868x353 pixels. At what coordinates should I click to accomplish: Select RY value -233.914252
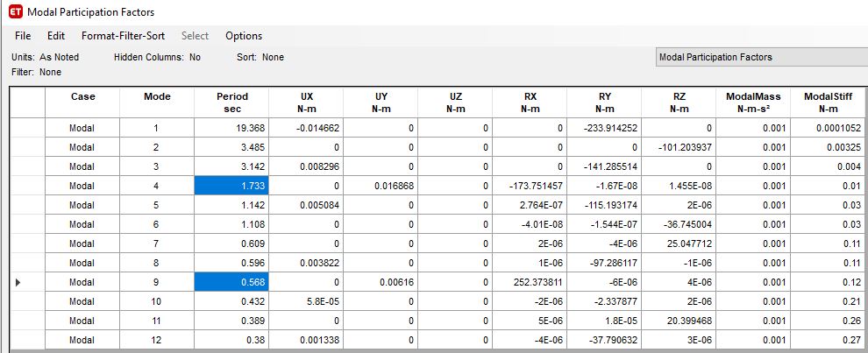604,129
